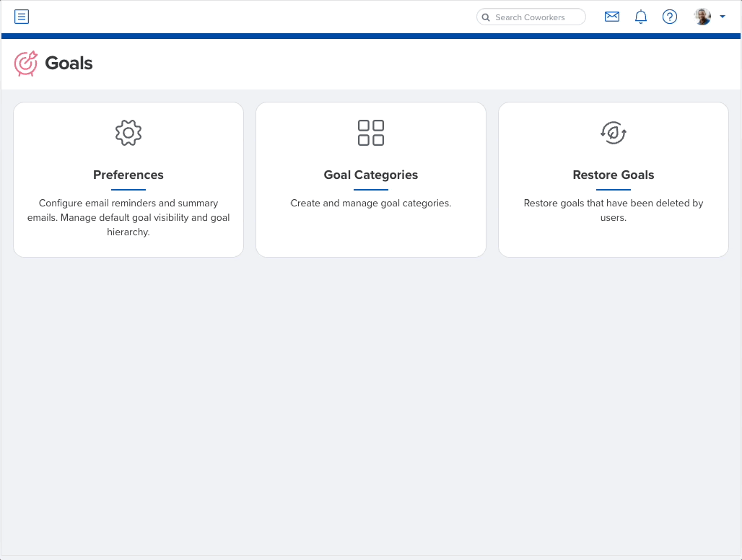Expand the profile dropdown arrow
742x560 pixels.
pos(722,17)
